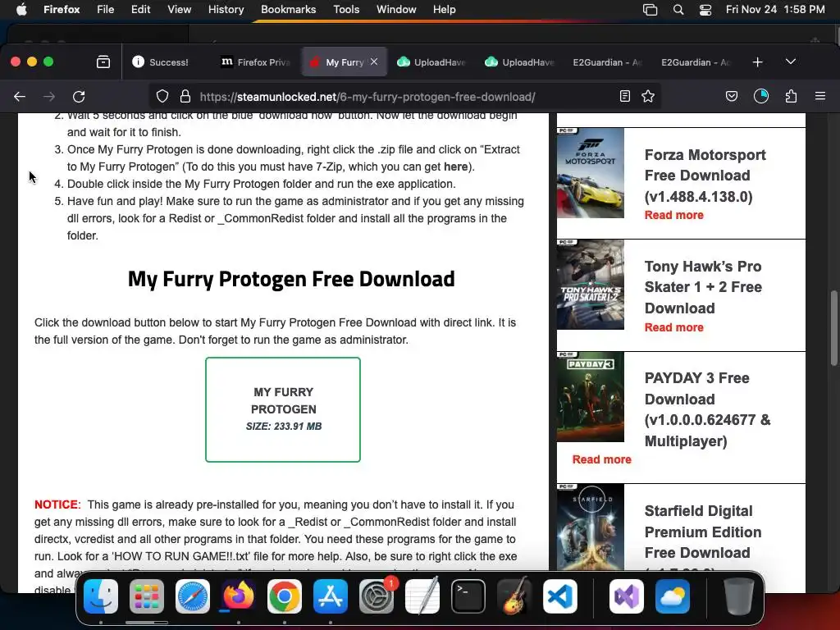Open Launchpad from the Dock

[x=147, y=596]
